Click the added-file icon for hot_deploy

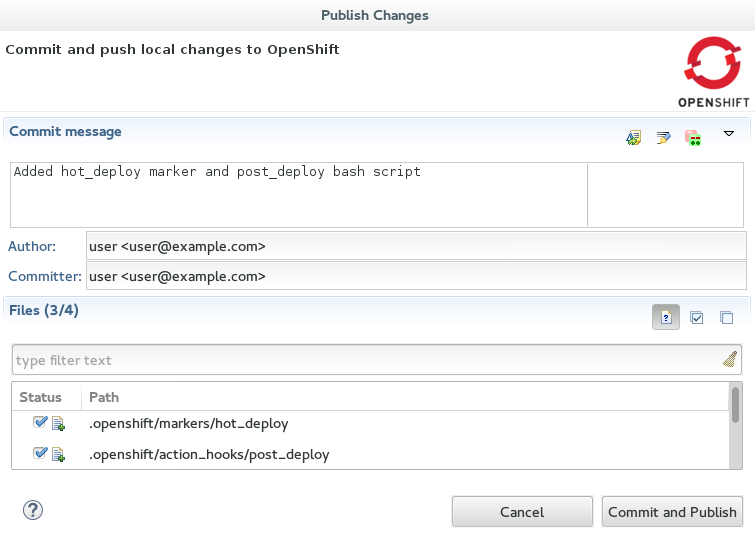pos(58,424)
